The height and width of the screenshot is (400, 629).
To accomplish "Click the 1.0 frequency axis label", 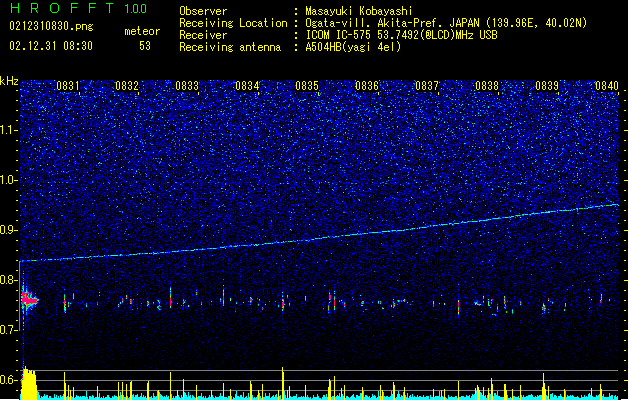I will 9,180.
